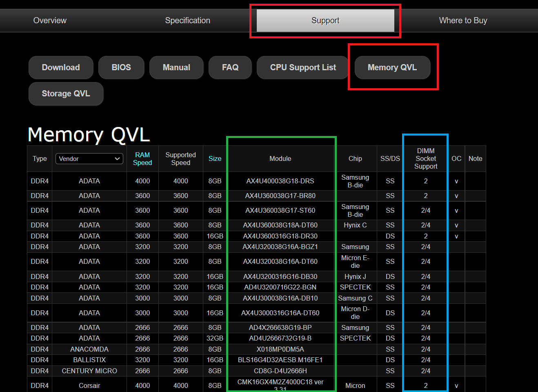Switch to the Specification tab
The width and height of the screenshot is (538, 392).
coord(188,20)
